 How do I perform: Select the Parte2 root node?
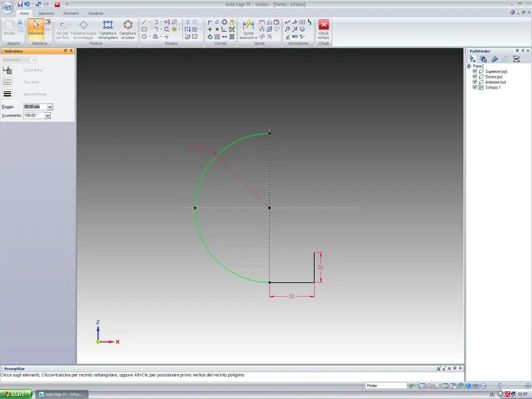pyautogui.click(x=478, y=65)
